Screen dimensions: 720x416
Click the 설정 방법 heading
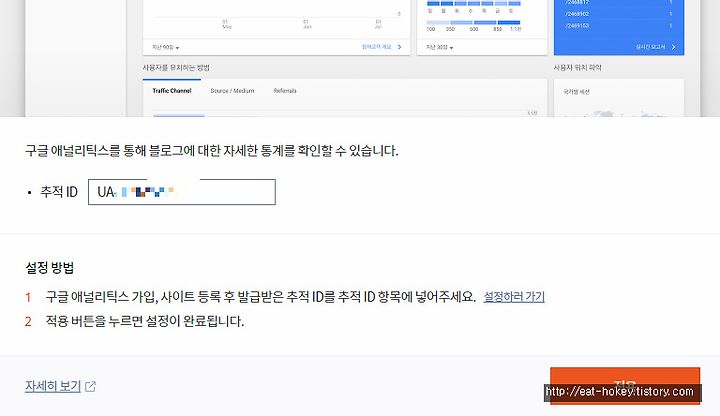click(x=50, y=268)
